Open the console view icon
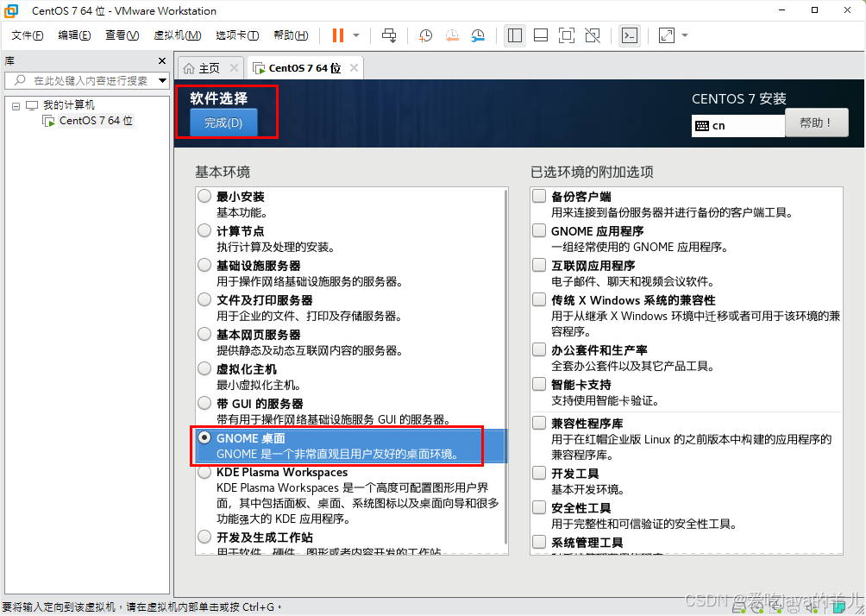 (629, 35)
